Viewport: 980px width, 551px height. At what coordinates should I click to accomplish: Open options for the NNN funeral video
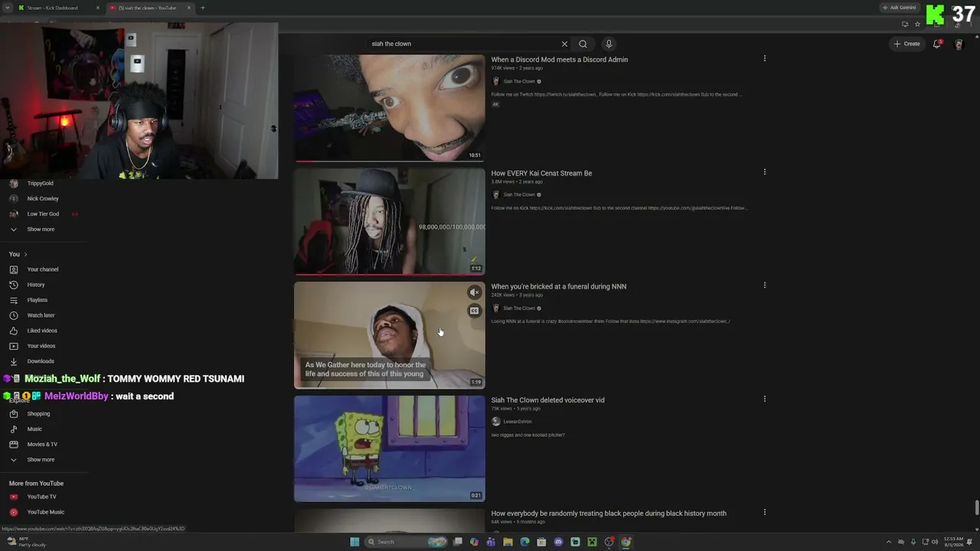click(x=764, y=285)
